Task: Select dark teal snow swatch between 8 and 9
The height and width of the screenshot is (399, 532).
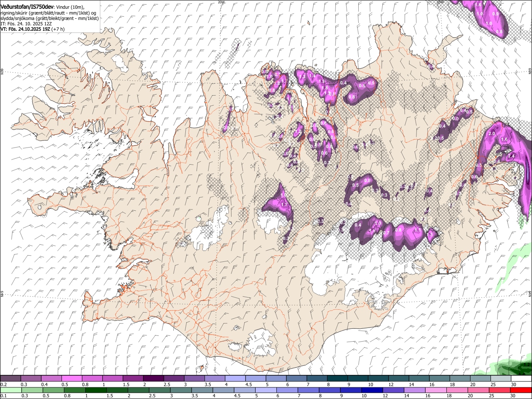Action: tap(337, 379)
